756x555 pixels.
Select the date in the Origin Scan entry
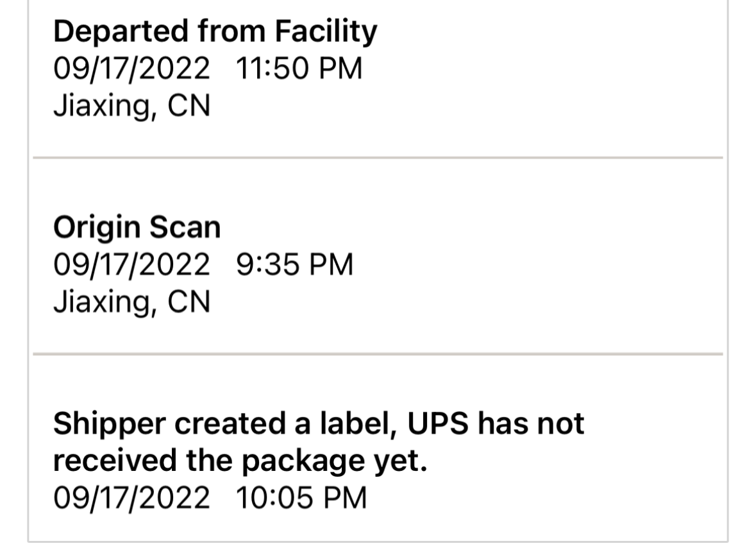(x=131, y=264)
